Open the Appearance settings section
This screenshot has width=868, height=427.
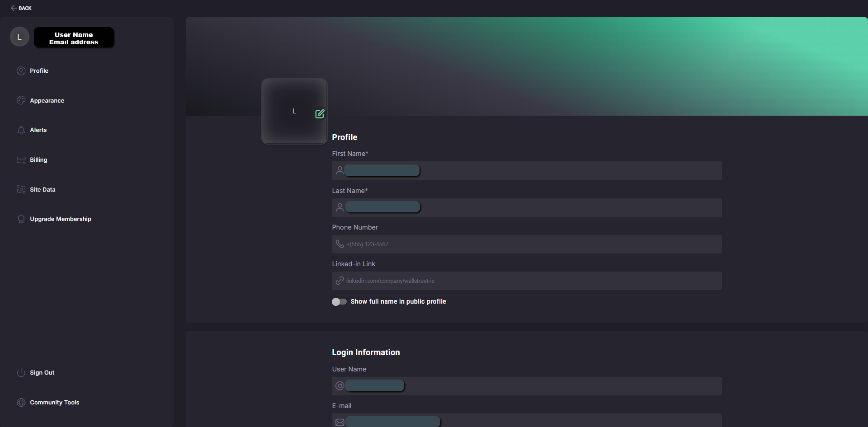[x=47, y=101]
